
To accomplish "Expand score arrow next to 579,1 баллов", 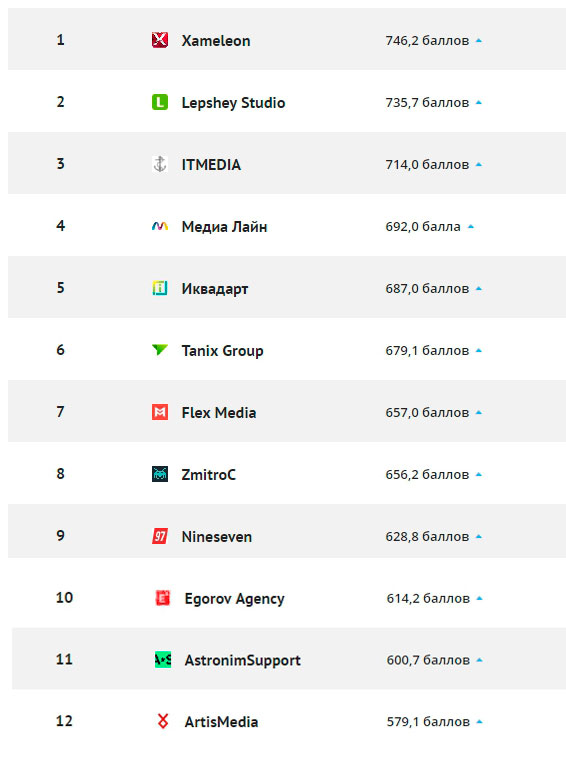I will (479, 722).
